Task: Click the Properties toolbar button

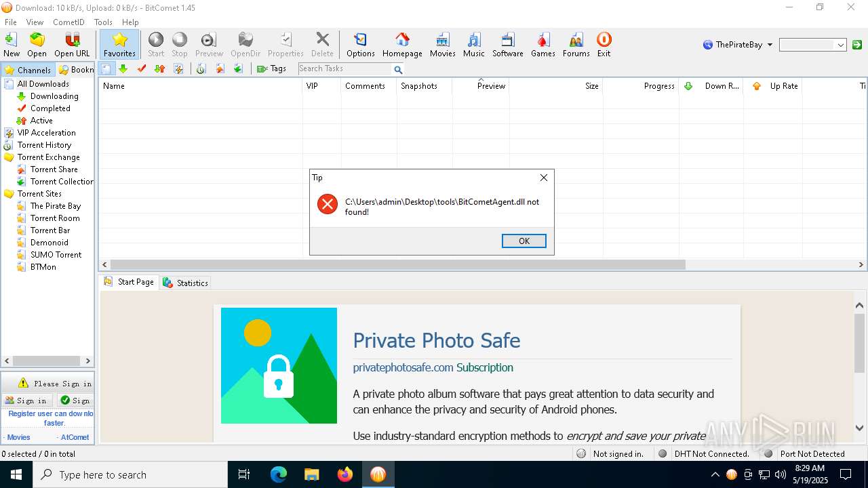Action: click(x=285, y=45)
